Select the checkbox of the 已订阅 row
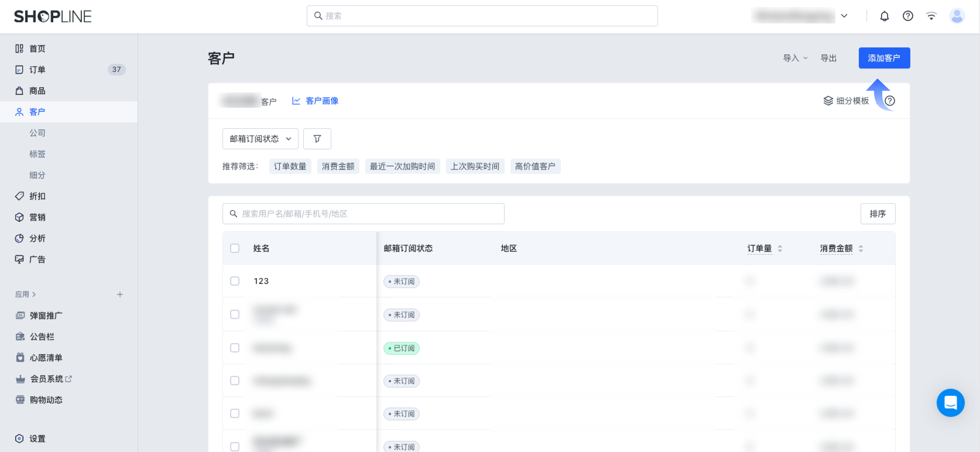Screen dimensions: 980x452 [x=235, y=348]
